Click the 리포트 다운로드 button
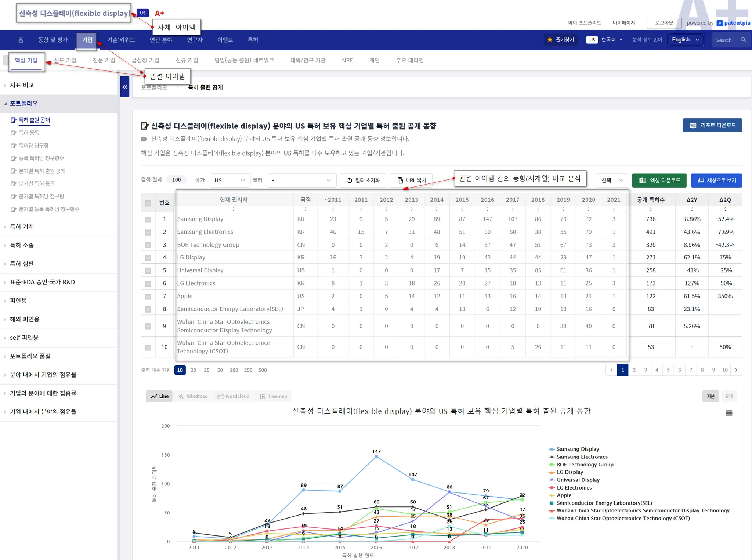Screen dimensions: 752x560 pos(712,125)
